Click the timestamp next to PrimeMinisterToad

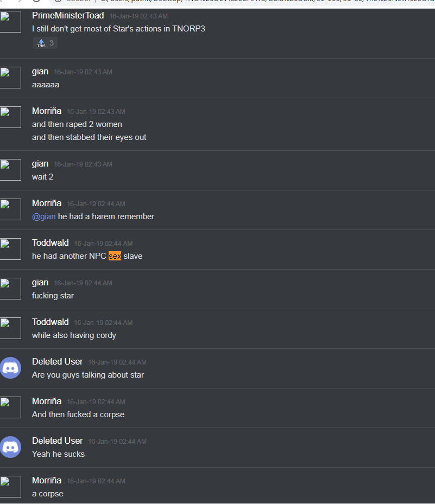coord(138,16)
